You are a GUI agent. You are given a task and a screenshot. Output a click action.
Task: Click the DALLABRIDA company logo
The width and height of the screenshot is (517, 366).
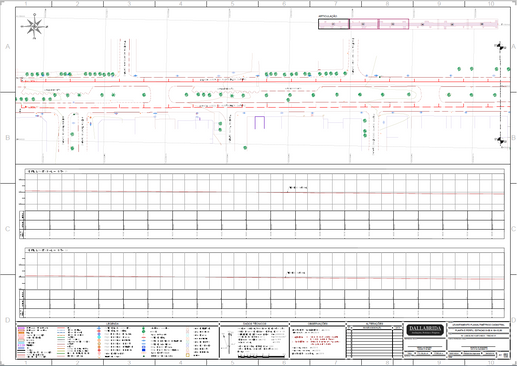[425, 330]
